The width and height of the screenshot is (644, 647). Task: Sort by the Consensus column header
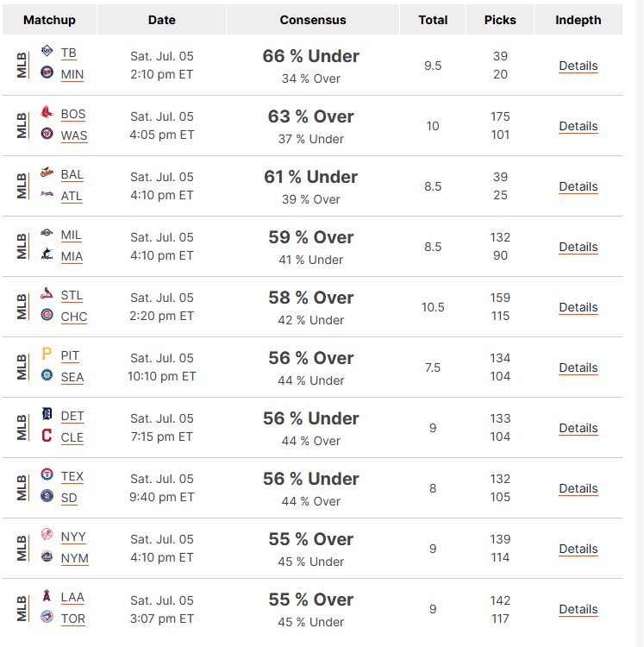click(313, 20)
